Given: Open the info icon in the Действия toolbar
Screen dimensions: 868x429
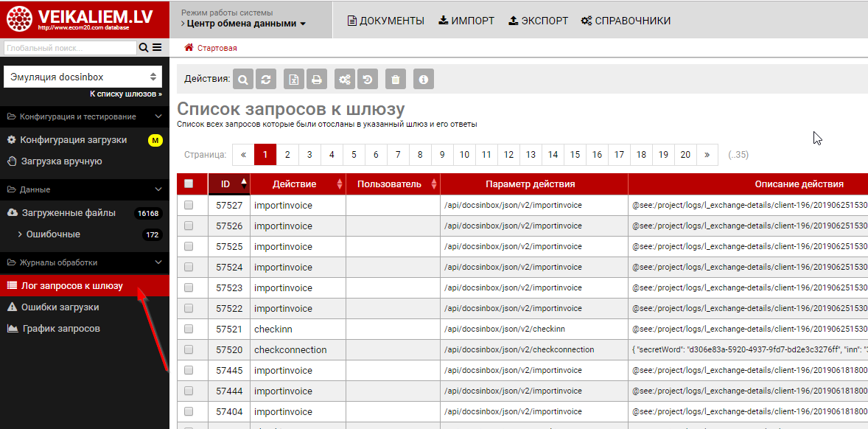Looking at the screenshot, I should click(423, 79).
